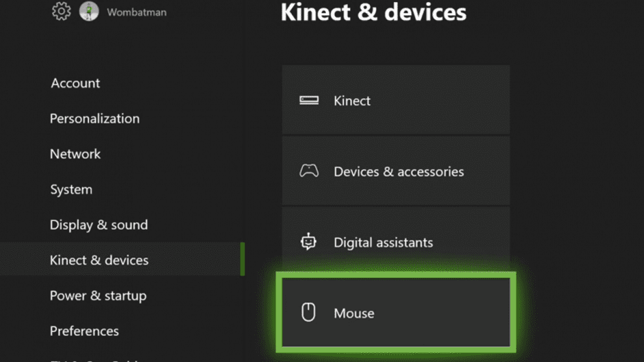Click the Digital assistants robot icon
This screenshot has height=362, width=644.
pos(309,242)
